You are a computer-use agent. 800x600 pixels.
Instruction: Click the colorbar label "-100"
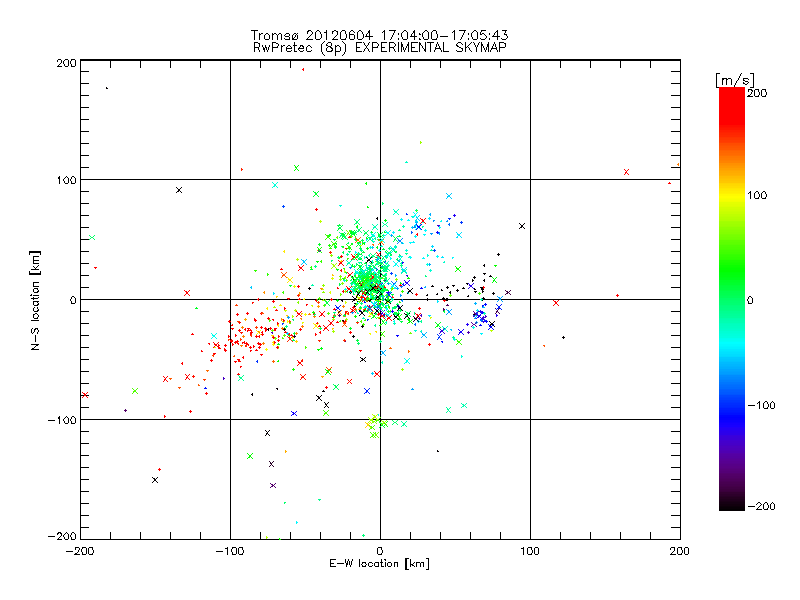coord(761,406)
